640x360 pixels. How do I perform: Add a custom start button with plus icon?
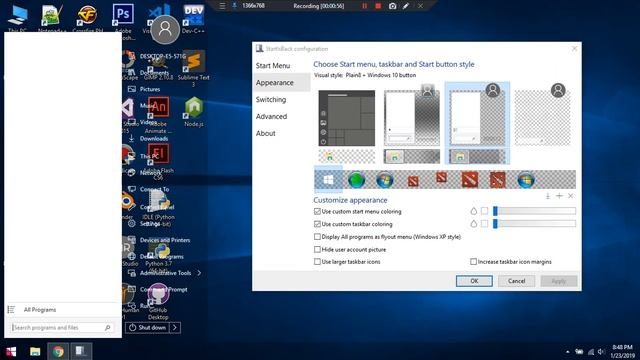point(559,196)
